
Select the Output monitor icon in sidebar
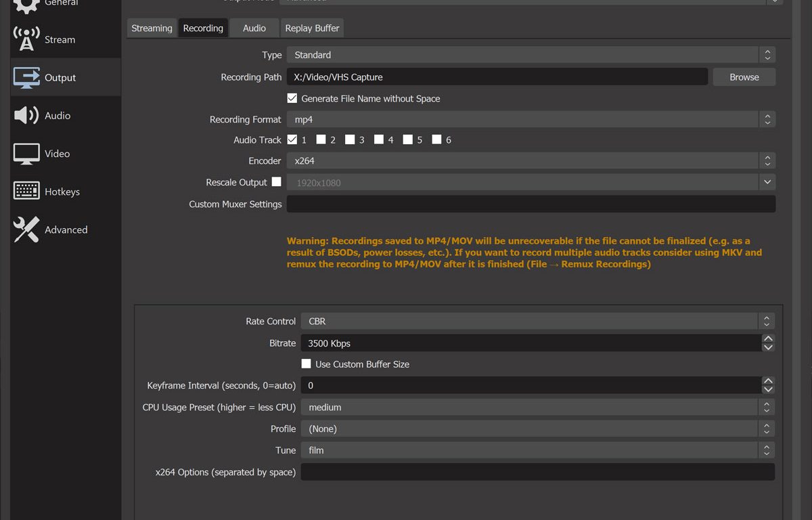(26, 78)
